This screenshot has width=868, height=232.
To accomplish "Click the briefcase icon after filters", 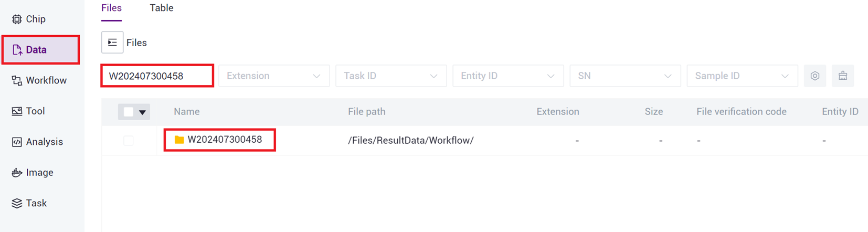I will (843, 76).
